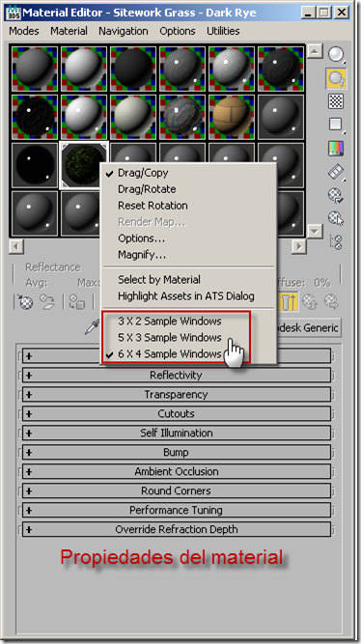Expand the Override Refraction Depth rollout
The width and height of the screenshot is (361, 644).
coord(177,529)
